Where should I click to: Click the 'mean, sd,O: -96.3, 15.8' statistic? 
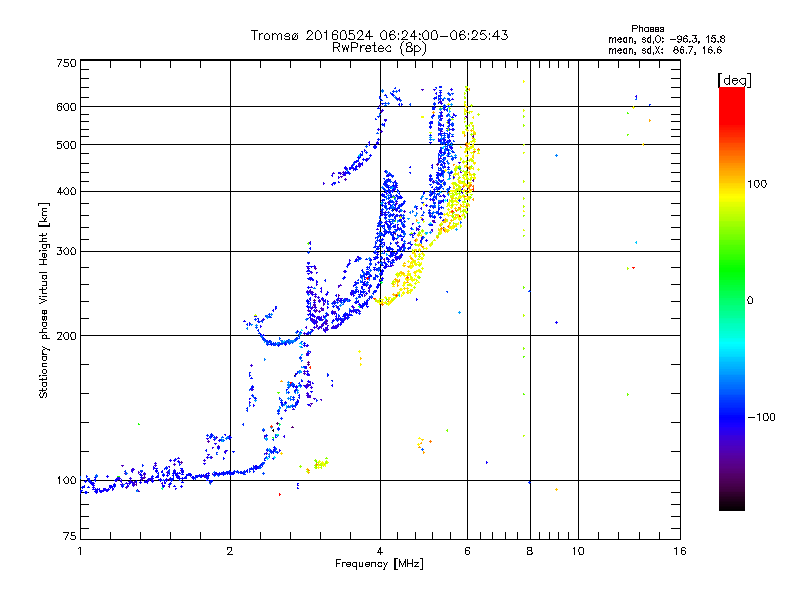coord(666,39)
